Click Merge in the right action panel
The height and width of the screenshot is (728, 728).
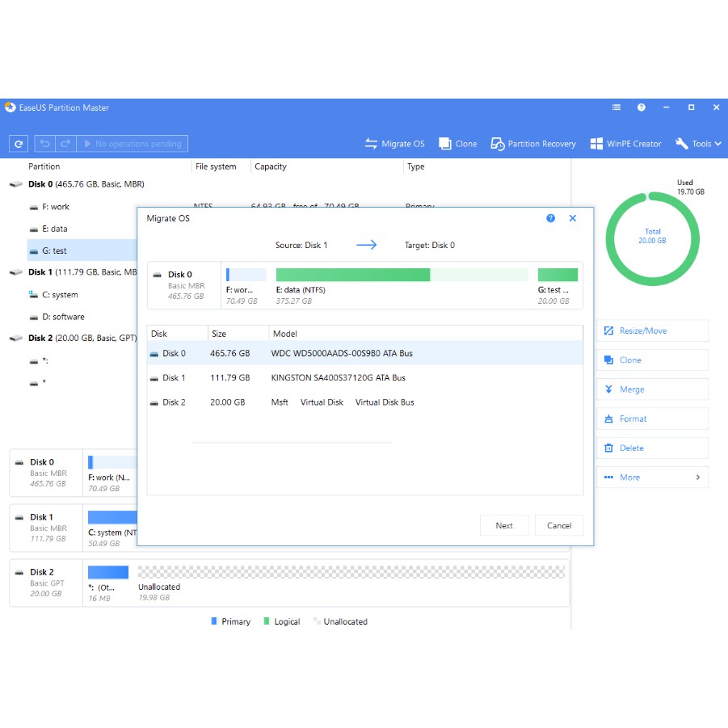[652, 389]
